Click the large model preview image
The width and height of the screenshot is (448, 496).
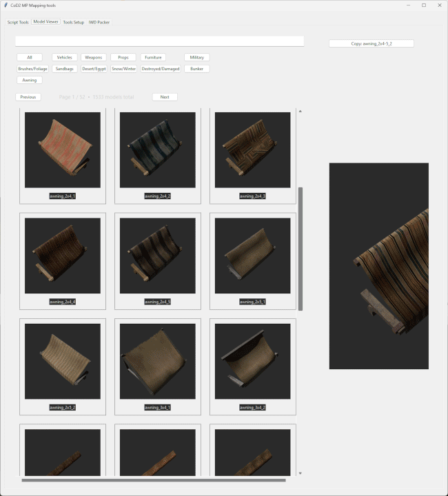(379, 266)
